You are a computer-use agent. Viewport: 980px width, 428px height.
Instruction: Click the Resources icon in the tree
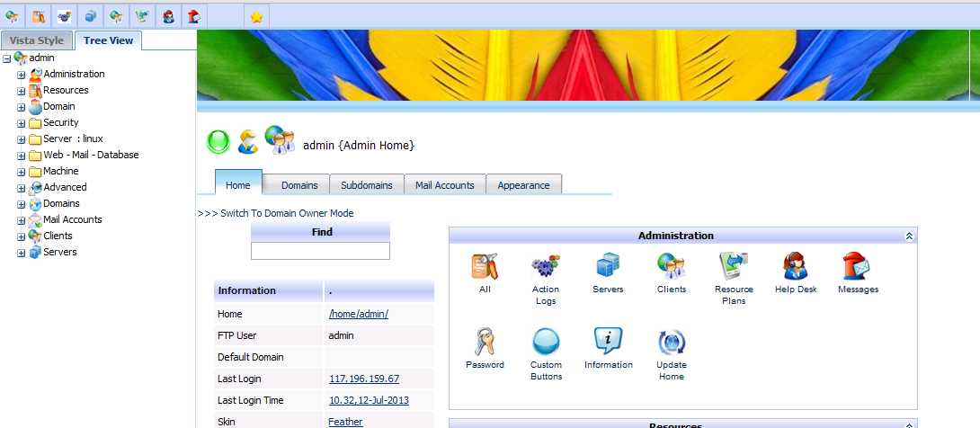36,91
